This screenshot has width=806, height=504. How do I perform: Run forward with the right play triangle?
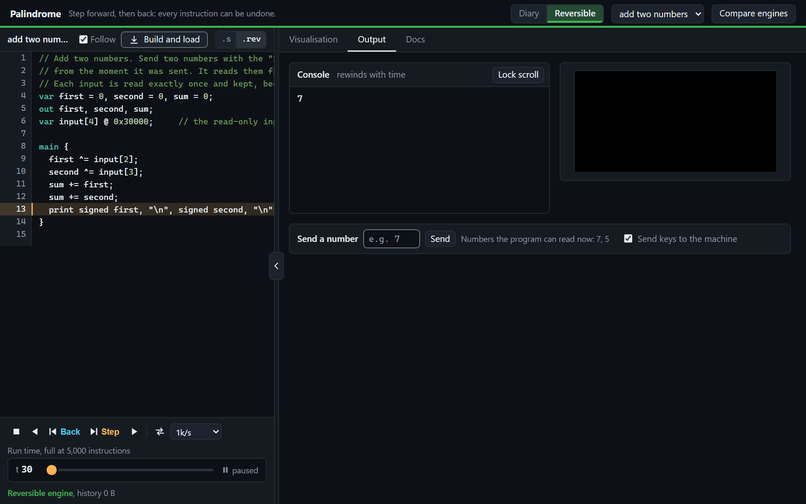coord(134,431)
